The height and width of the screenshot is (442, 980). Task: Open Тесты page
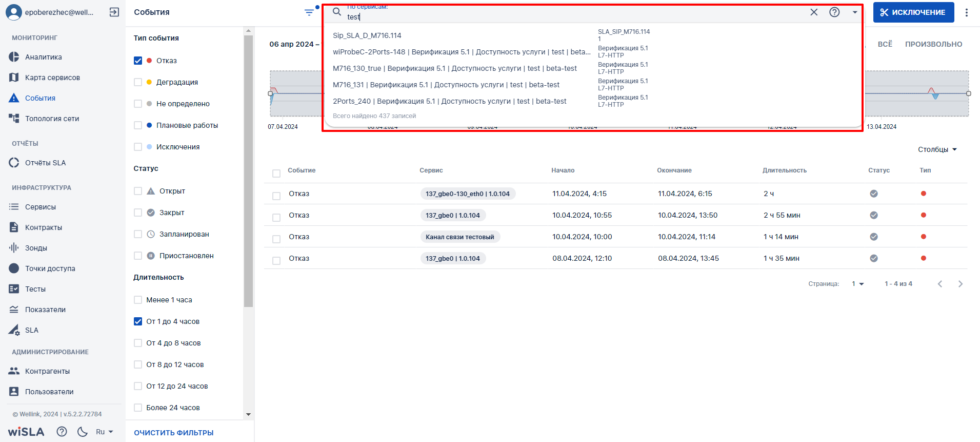27,289
